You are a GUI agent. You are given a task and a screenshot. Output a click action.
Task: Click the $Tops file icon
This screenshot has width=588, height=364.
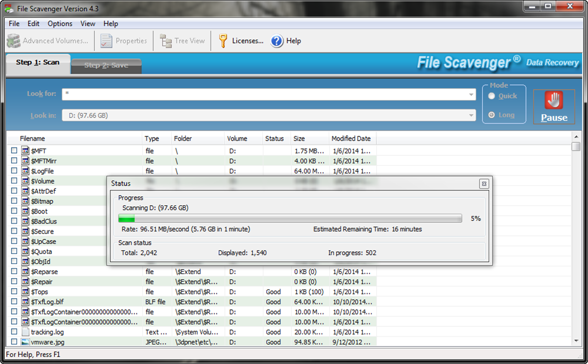(x=25, y=292)
